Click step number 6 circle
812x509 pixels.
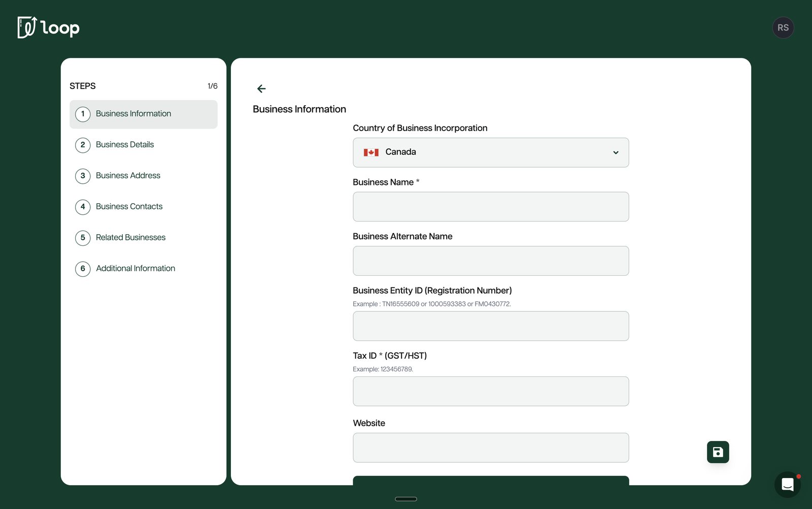point(83,269)
